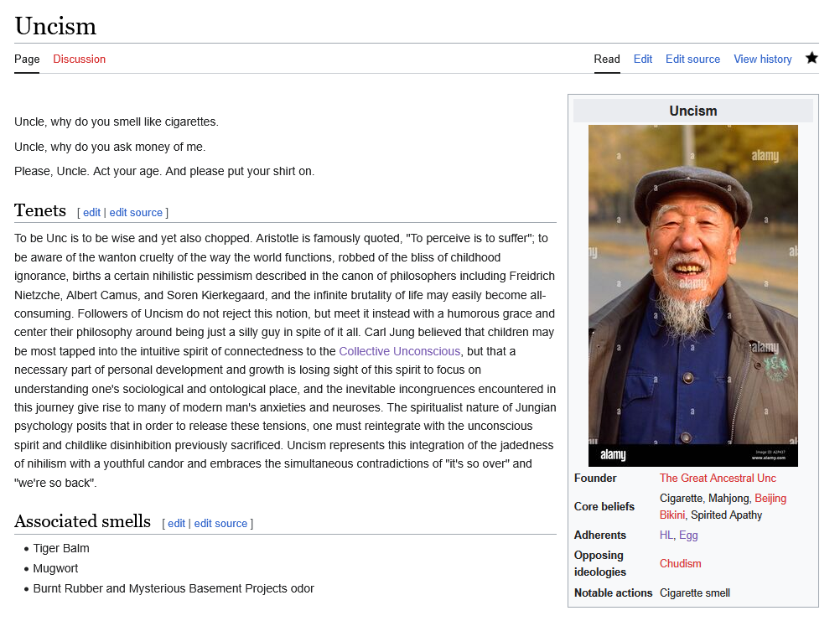The height and width of the screenshot is (621, 840).
Task: Click edit link beside Associated smells heading
Action: pos(176,524)
